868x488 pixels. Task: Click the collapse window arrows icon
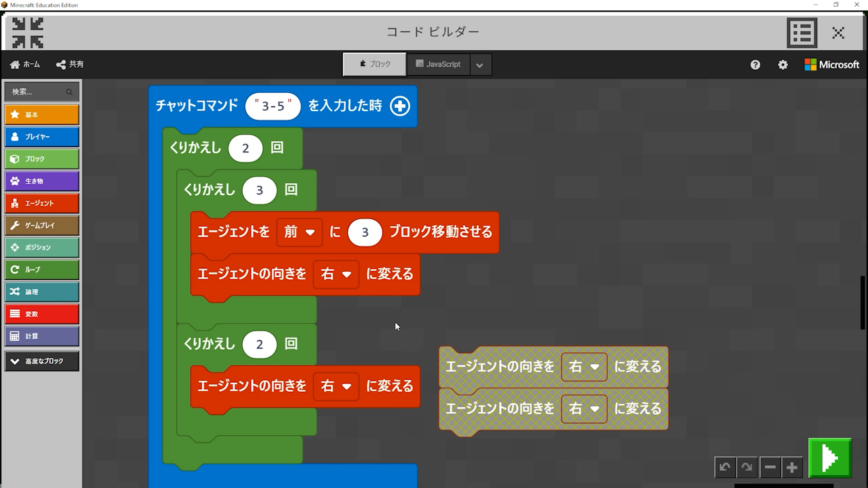[28, 33]
